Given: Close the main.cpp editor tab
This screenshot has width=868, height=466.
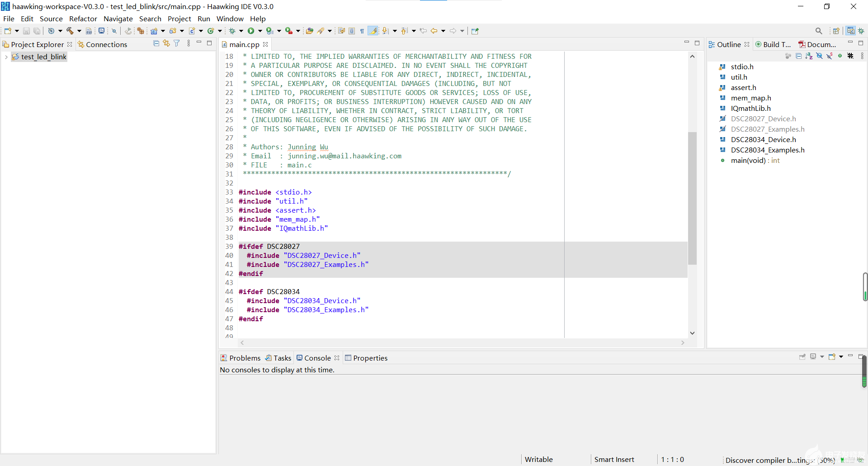Looking at the screenshot, I should point(265,44).
